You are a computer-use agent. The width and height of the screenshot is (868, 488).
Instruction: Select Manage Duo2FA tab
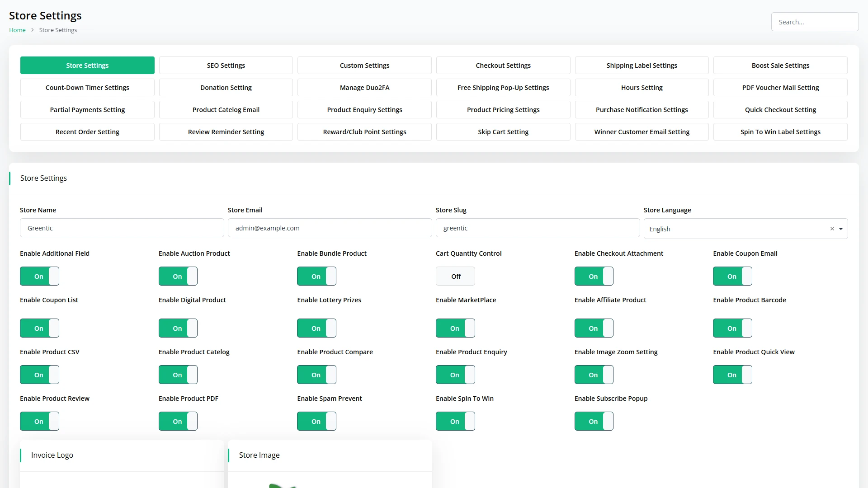(364, 88)
